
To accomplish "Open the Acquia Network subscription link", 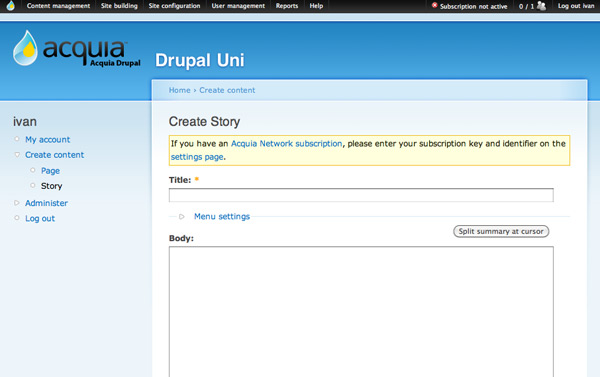I will click(x=286, y=144).
